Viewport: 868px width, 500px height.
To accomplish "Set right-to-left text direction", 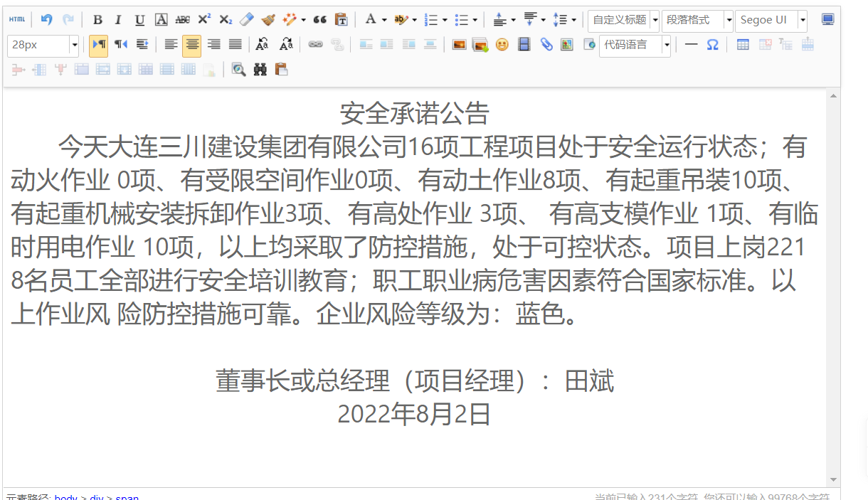I will click(120, 45).
